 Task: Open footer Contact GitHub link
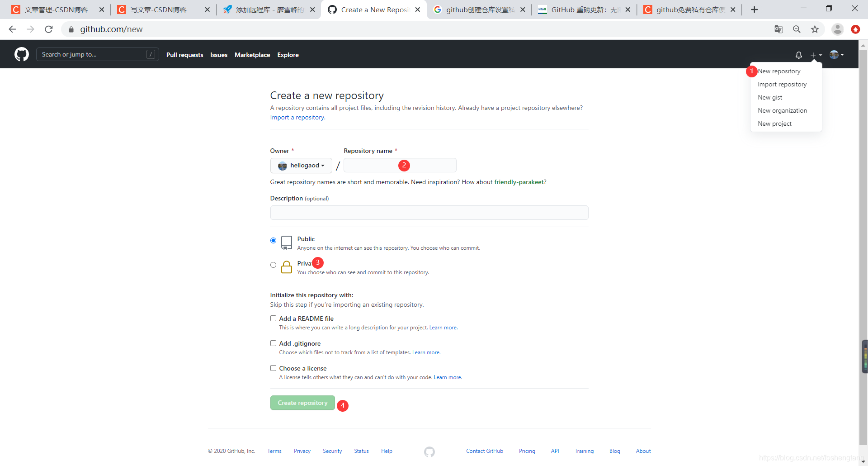click(485, 451)
